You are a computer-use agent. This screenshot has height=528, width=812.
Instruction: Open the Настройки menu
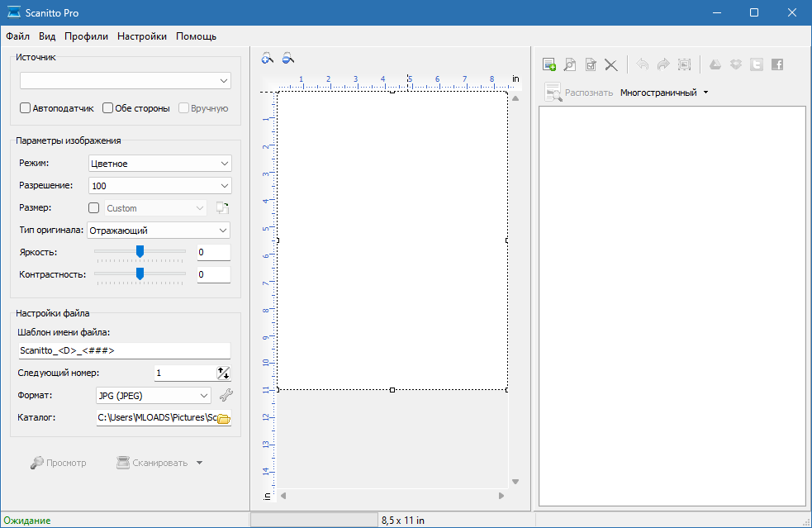point(142,36)
